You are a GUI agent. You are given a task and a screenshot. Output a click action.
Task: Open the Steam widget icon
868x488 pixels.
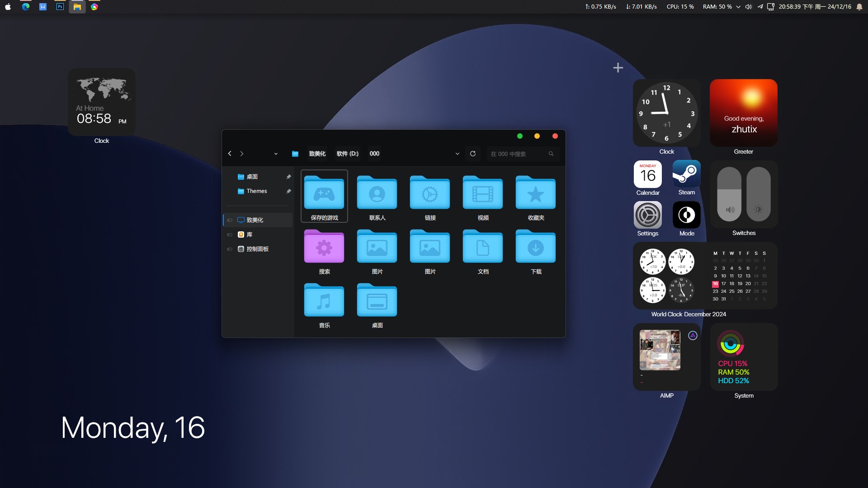tap(686, 174)
